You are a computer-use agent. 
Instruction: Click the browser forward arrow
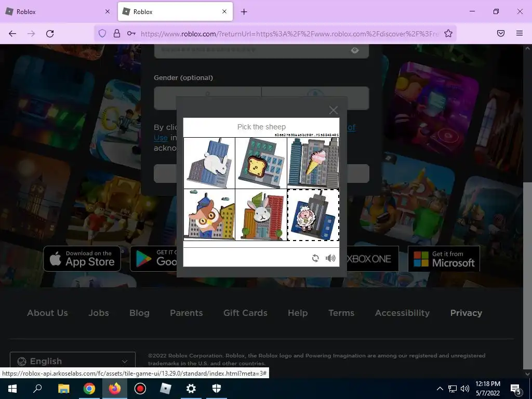[x=31, y=34]
